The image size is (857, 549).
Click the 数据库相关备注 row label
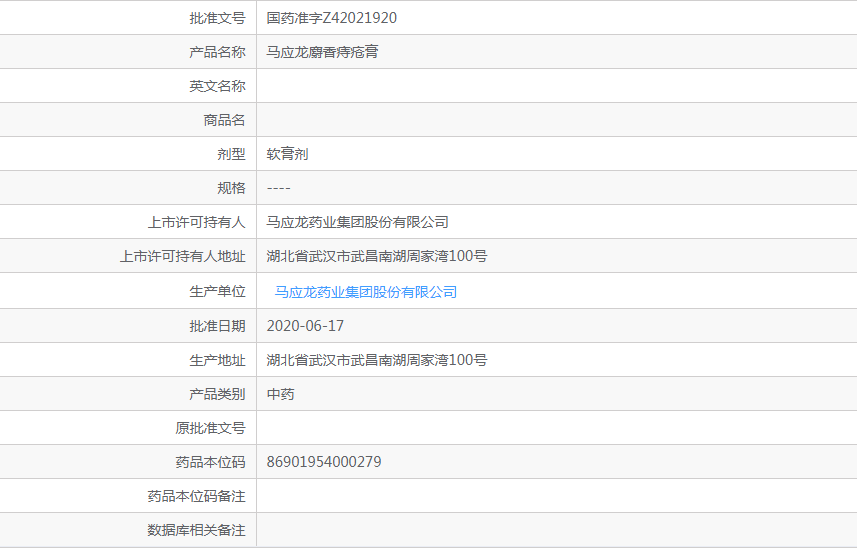[x=197, y=530]
